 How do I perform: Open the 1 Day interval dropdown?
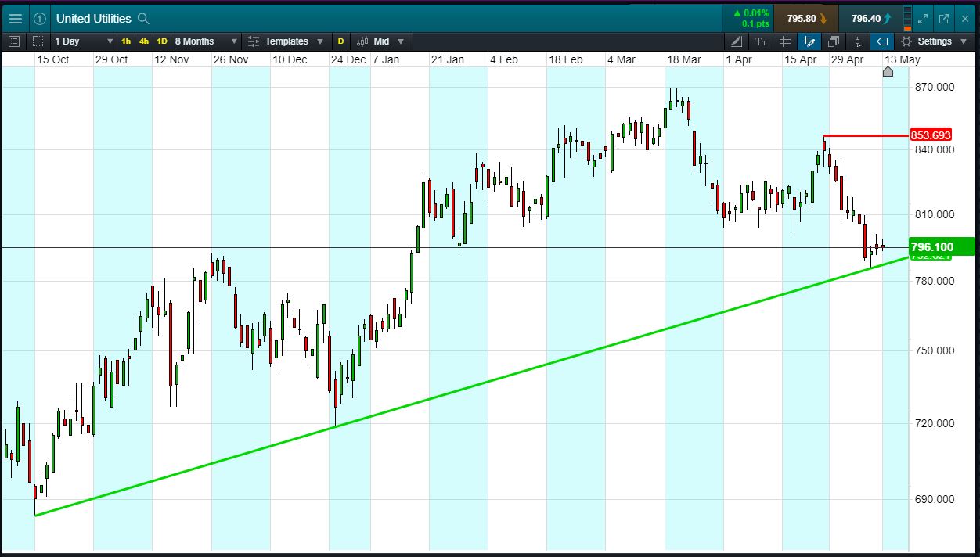point(84,41)
